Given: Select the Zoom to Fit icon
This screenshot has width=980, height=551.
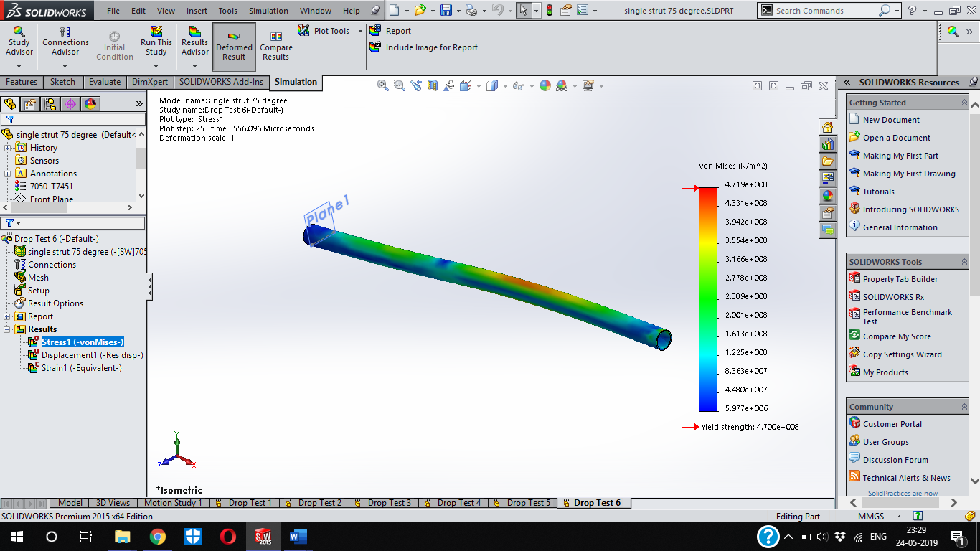Looking at the screenshot, I should tap(383, 85).
